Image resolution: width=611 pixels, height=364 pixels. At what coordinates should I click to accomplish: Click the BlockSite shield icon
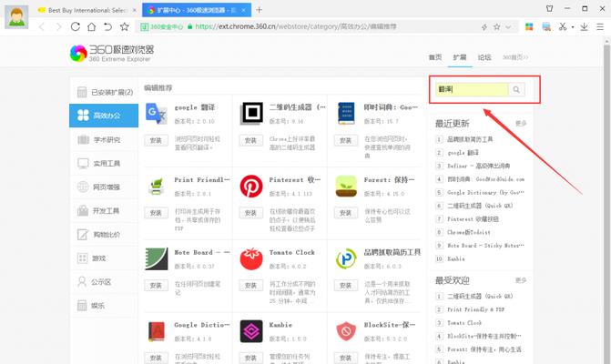tap(346, 331)
